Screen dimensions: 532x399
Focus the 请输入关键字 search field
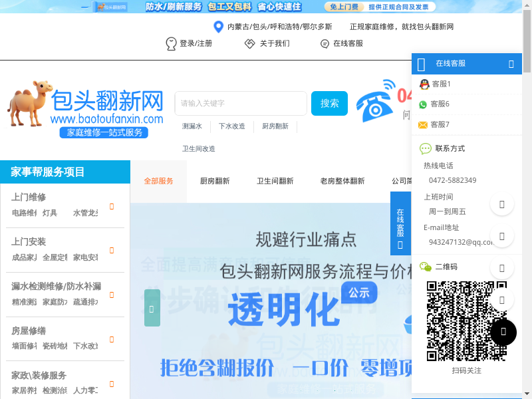pyautogui.click(x=241, y=103)
